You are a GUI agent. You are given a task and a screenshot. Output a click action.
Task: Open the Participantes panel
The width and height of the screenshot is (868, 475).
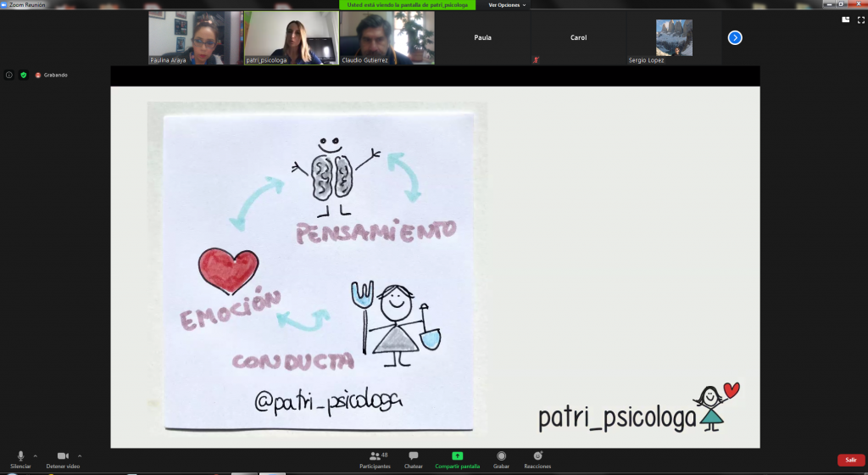[x=375, y=459]
